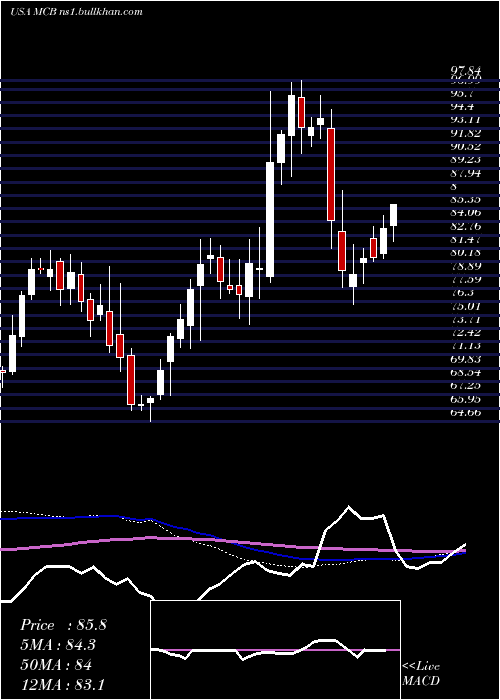The height and width of the screenshot is (700, 500).
Task: Click the 'Price : 85.8' readout
Action: point(63,625)
